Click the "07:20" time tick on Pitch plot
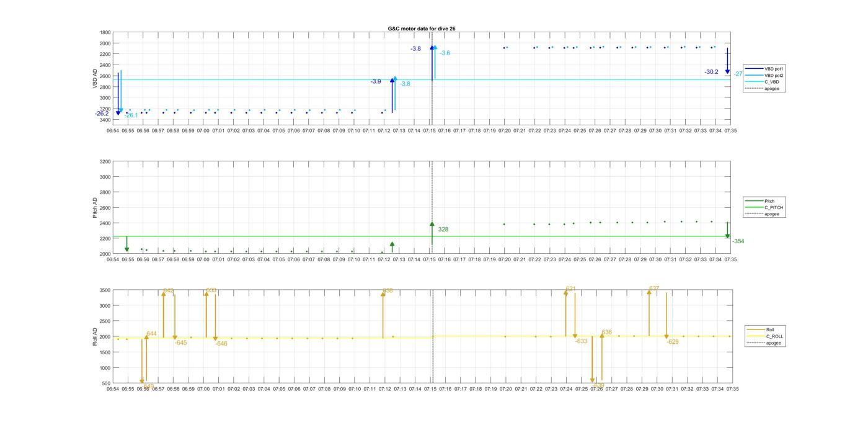This screenshot has width=868, height=430. pyautogui.click(x=505, y=260)
